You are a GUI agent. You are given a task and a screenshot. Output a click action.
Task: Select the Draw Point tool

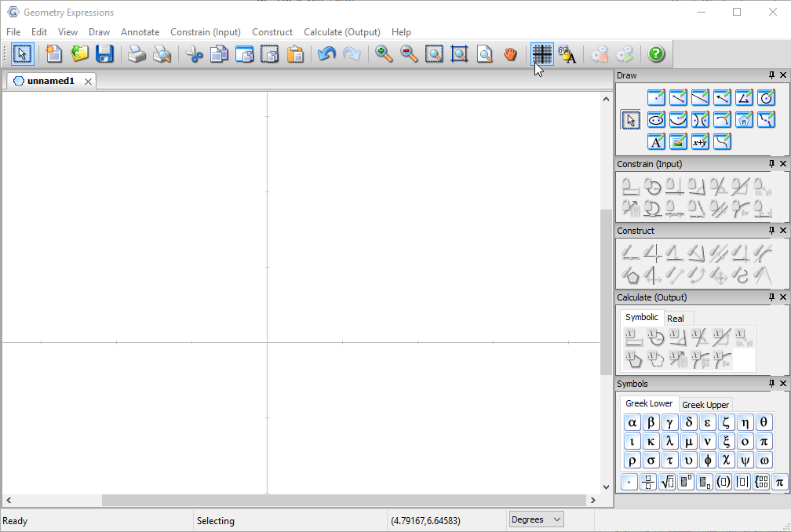pos(656,98)
